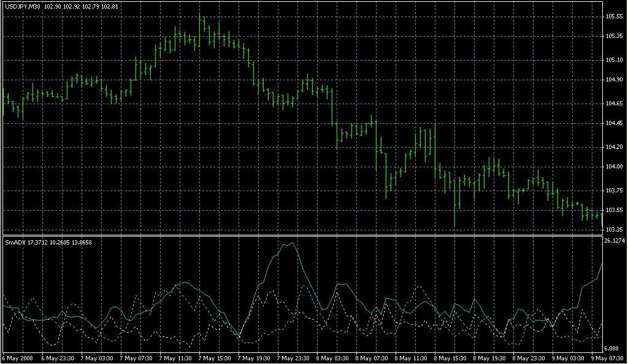This screenshot has height=364, width=628.
Task: Click the 7 May 03:30 time label
Action: click(x=98, y=358)
